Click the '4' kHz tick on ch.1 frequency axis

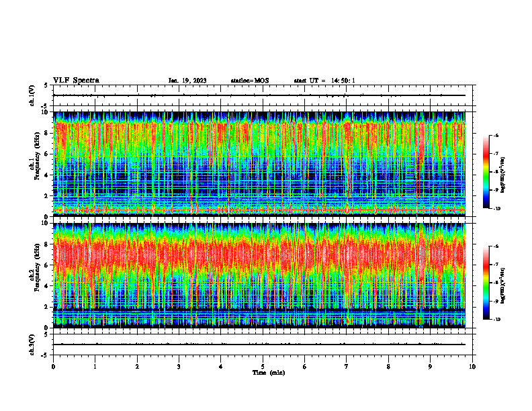[x=47, y=175]
